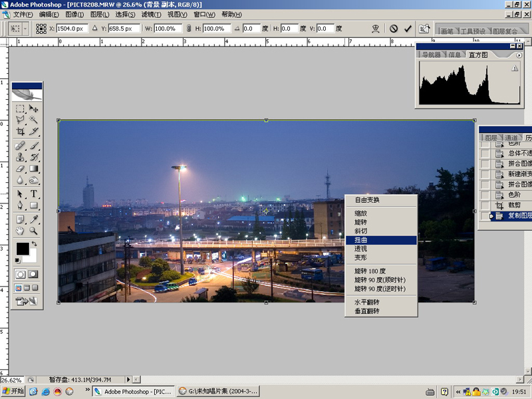532x399 pixels.
Task: Toggle the W/H aspect ratio link
Action: click(x=189, y=29)
